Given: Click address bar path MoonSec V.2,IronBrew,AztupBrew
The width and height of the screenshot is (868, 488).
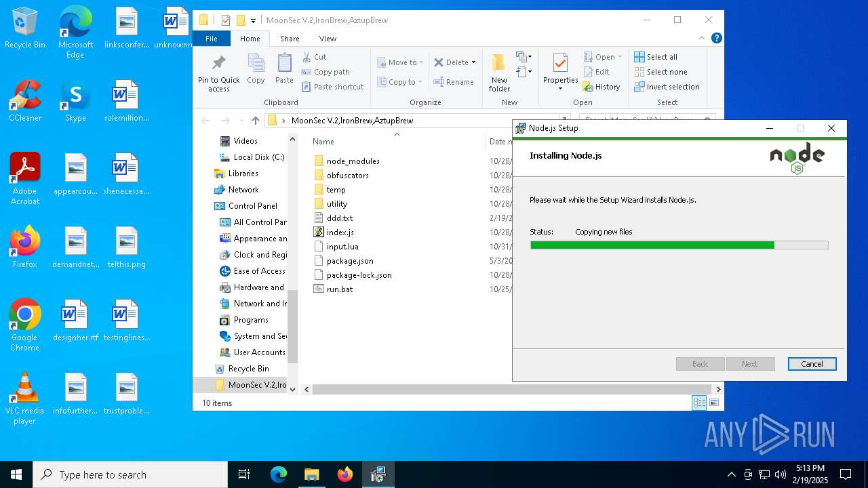Looking at the screenshot, I should [x=352, y=121].
